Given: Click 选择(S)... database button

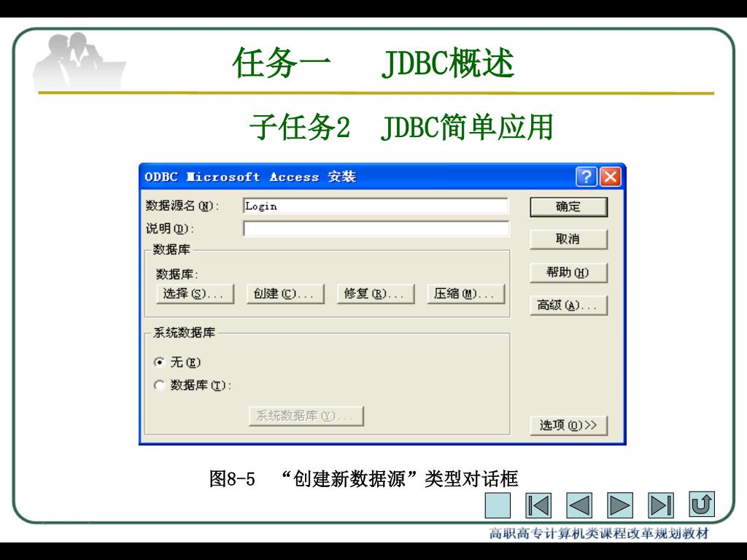Looking at the screenshot, I should pyautogui.click(x=196, y=294).
